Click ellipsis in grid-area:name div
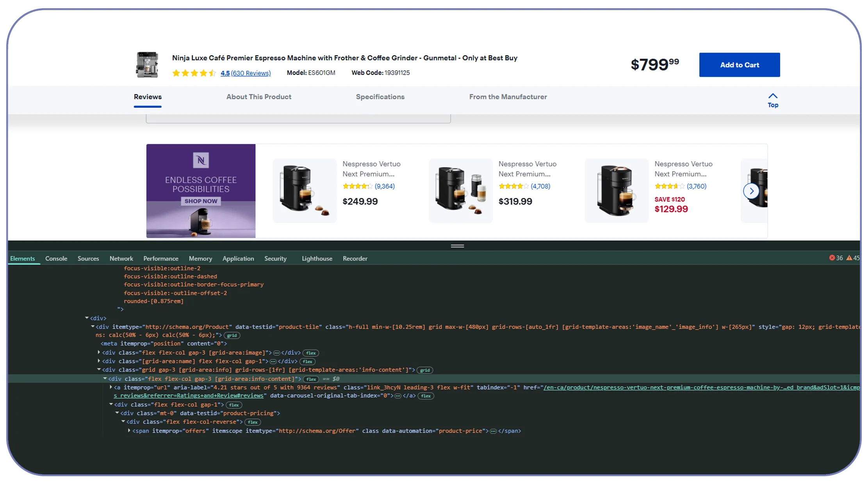The height and width of the screenshot is (484, 868). coord(273,361)
